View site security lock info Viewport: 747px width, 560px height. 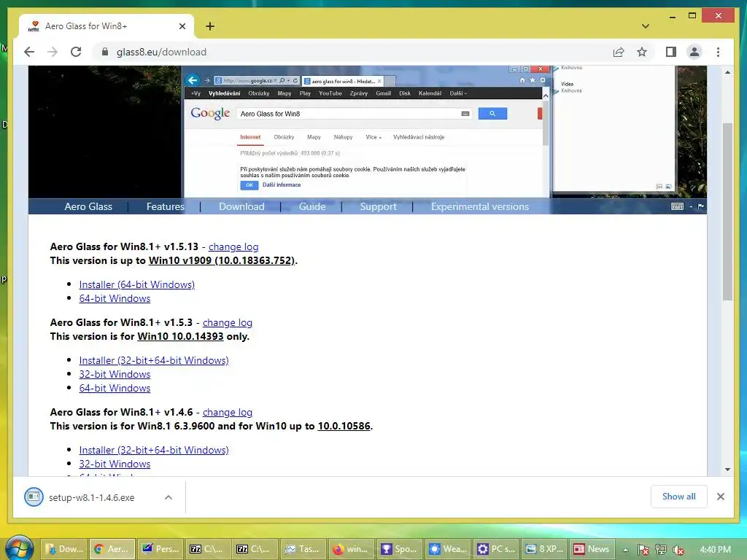105,52
